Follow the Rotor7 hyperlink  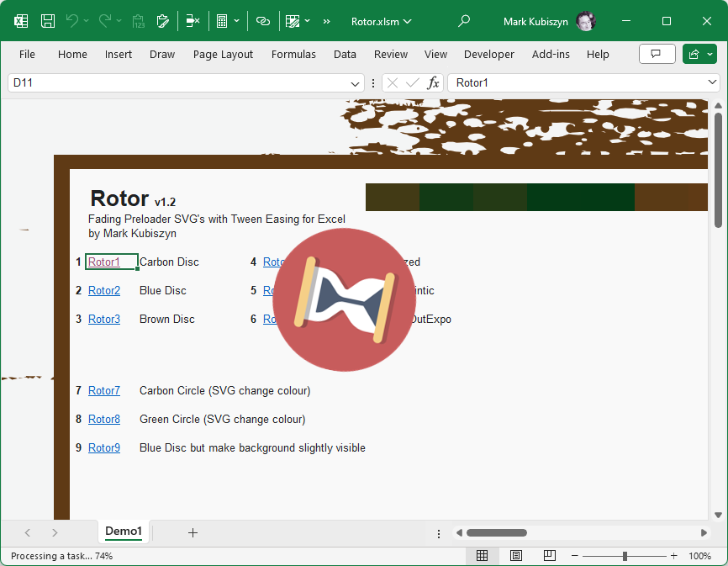[104, 390]
